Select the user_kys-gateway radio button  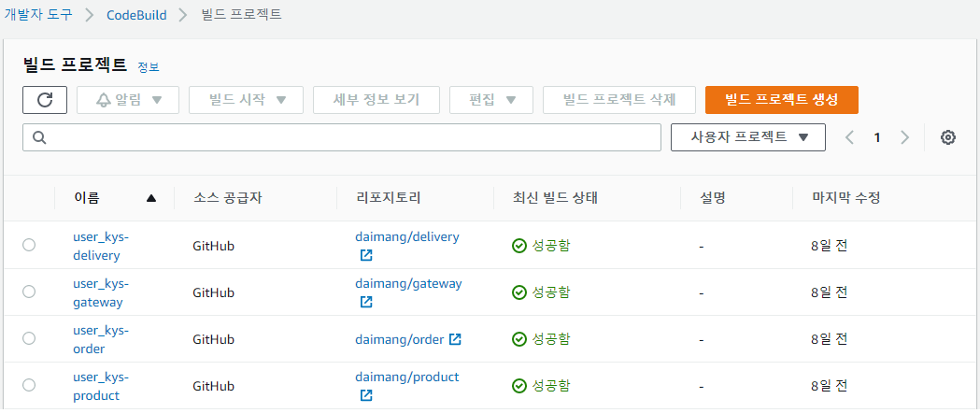click(29, 292)
